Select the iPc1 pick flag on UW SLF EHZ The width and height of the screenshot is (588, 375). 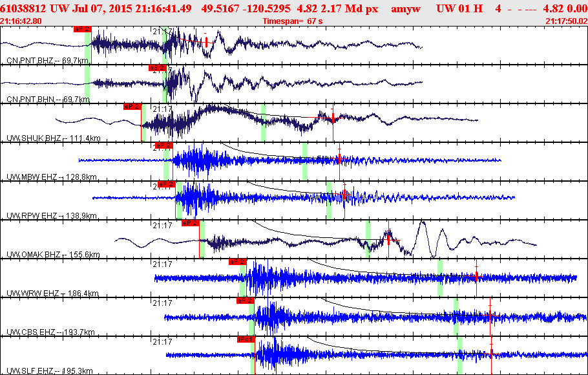(246, 339)
